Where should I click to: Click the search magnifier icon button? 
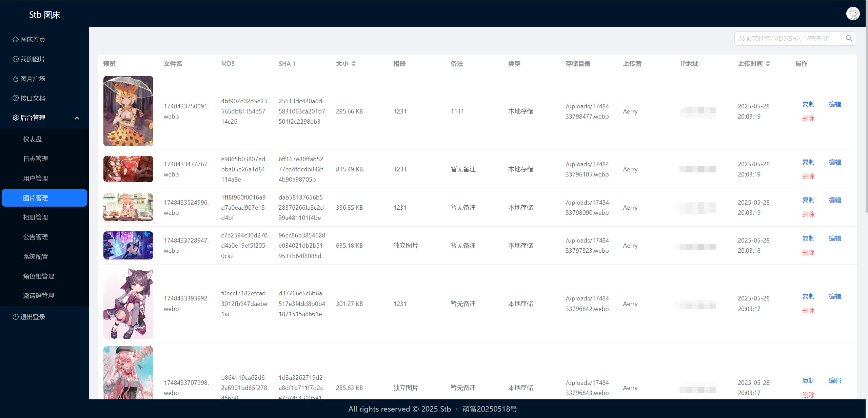849,39
